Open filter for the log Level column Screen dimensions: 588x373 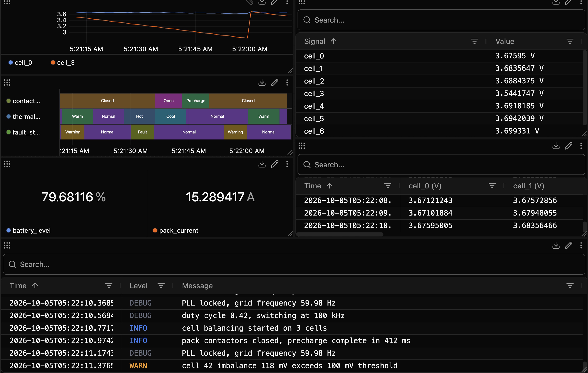161,286
